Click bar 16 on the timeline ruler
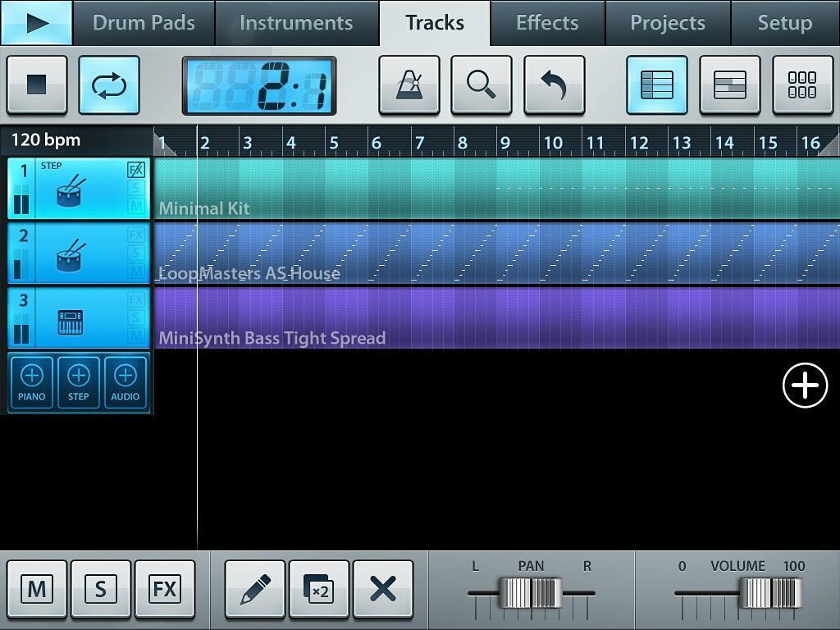840x630 pixels. click(x=810, y=143)
